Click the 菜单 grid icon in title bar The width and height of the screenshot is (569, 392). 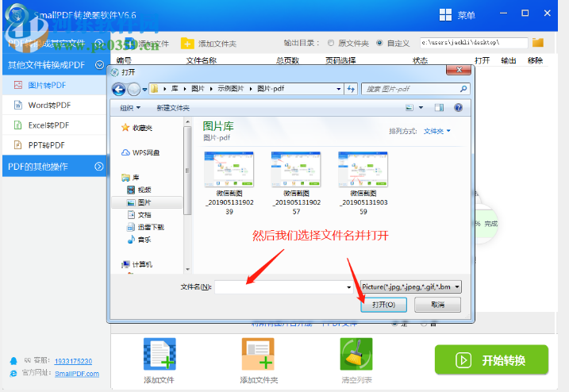[x=445, y=15]
